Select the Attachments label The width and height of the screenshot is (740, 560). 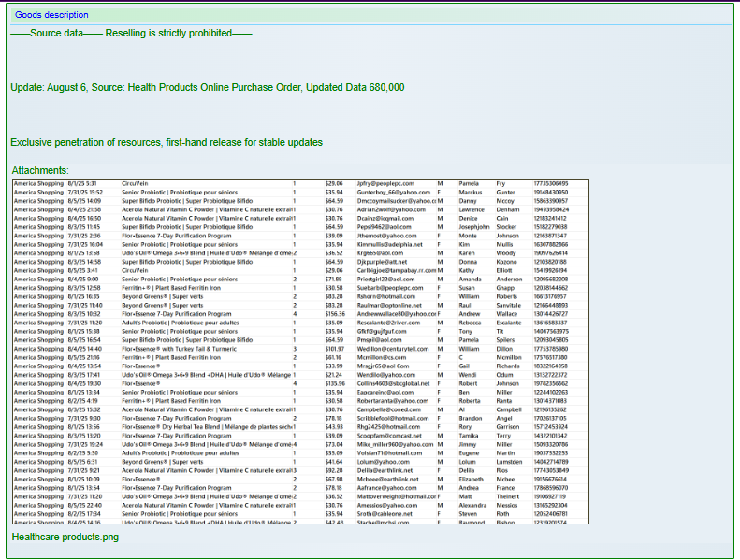40,170
